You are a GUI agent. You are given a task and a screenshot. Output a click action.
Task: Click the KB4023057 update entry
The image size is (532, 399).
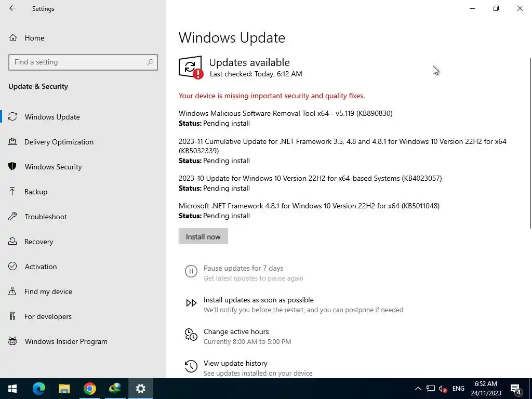pyautogui.click(x=310, y=183)
